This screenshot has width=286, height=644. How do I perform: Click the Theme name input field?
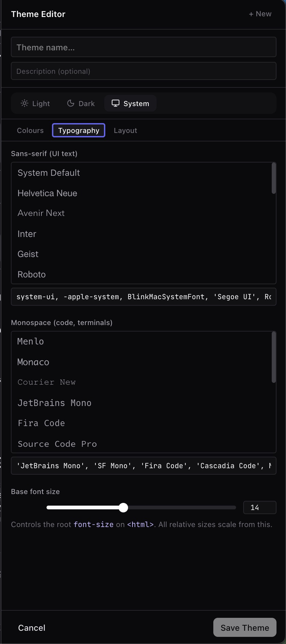tap(143, 47)
